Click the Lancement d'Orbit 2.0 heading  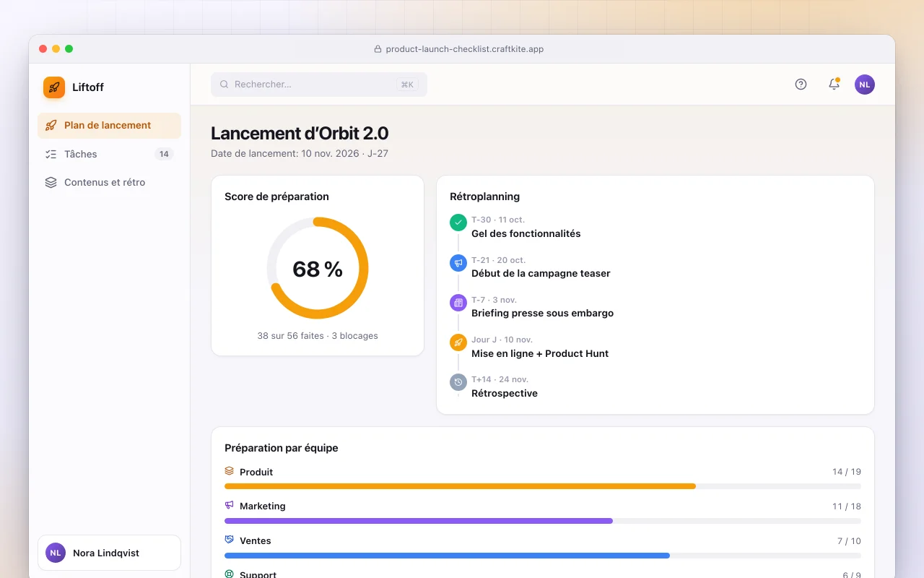click(x=300, y=134)
